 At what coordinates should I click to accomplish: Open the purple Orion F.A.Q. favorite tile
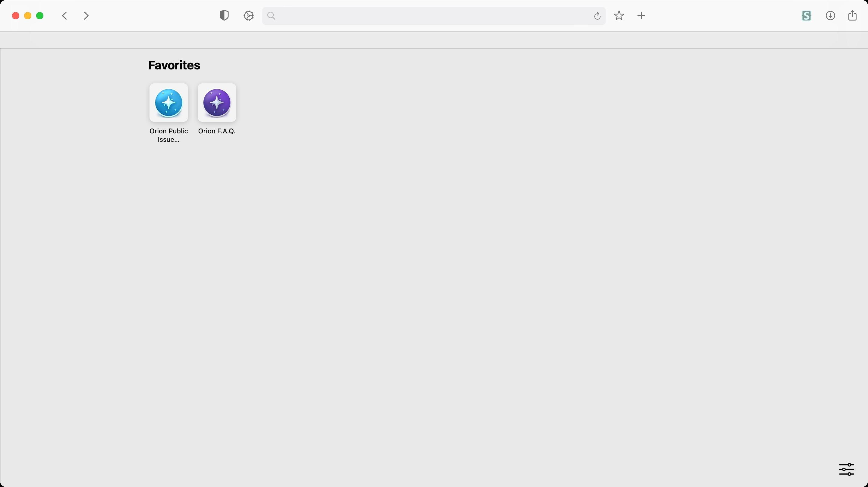tap(217, 103)
